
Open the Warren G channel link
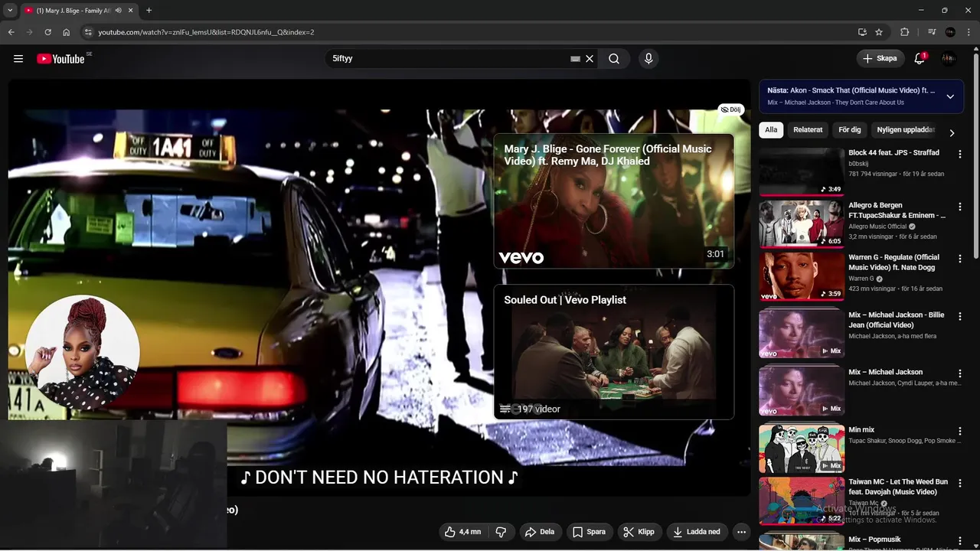pyautogui.click(x=861, y=279)
